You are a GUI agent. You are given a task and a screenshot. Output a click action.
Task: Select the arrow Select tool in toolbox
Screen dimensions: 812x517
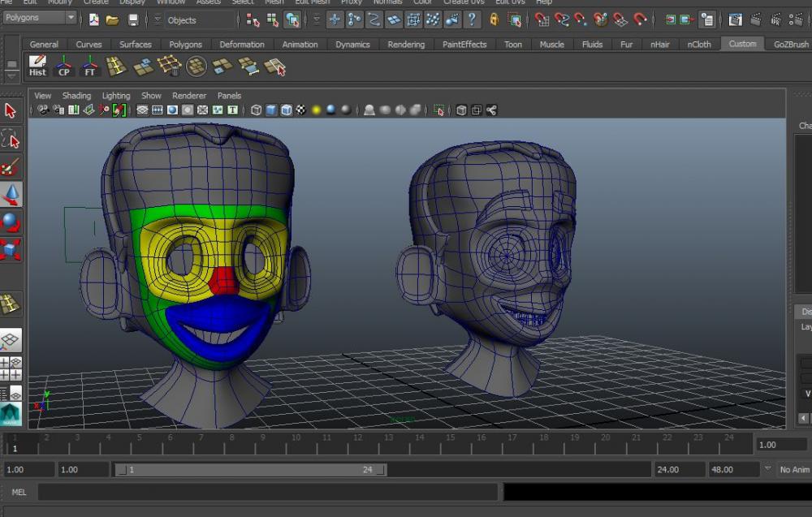point(11,111)
